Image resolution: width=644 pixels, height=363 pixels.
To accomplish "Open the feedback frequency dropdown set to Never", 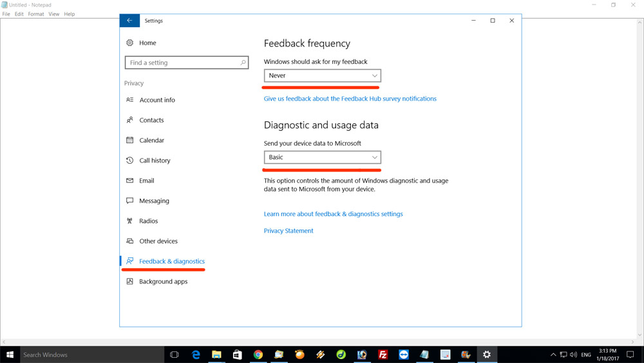I will click(323, 75).
